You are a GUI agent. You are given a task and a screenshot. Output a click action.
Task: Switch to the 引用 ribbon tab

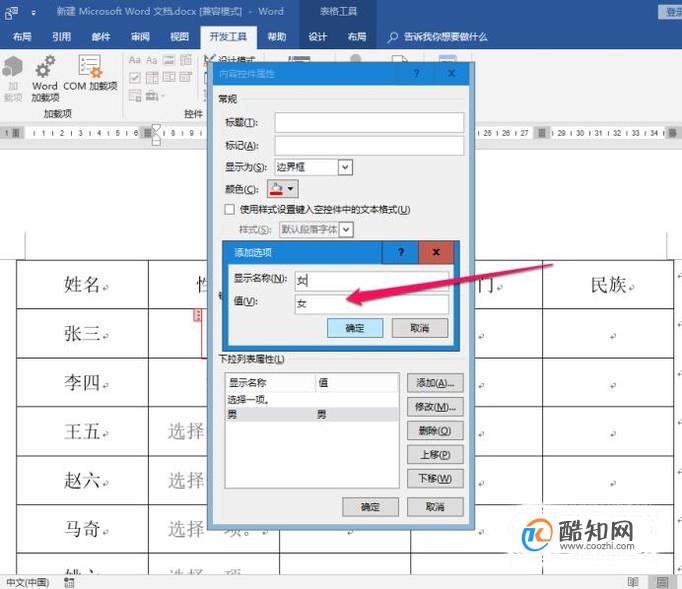[61, 37]
